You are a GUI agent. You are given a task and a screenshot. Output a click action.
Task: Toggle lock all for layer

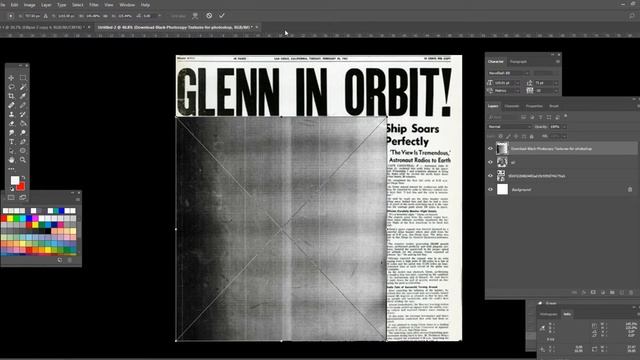(x=531, y=136)
